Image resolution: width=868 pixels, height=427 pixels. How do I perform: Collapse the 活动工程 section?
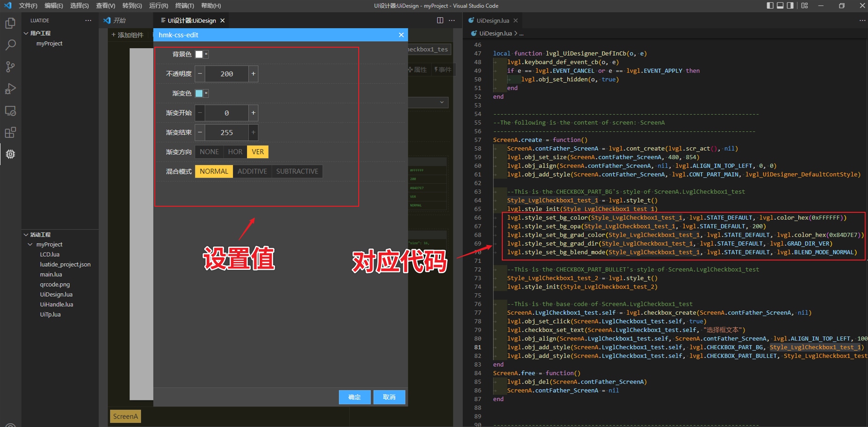point(26,235)
